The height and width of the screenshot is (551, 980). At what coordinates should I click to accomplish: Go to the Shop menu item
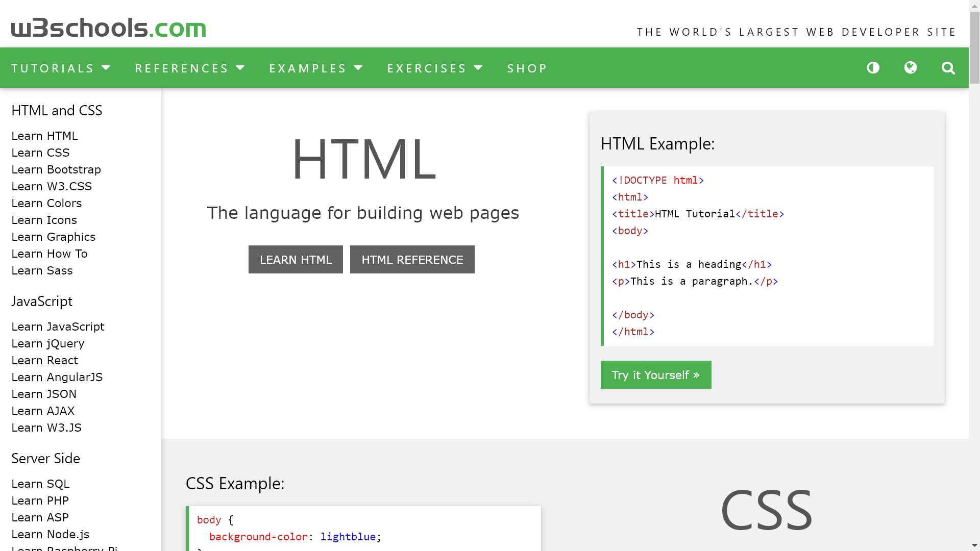point(527,68)
